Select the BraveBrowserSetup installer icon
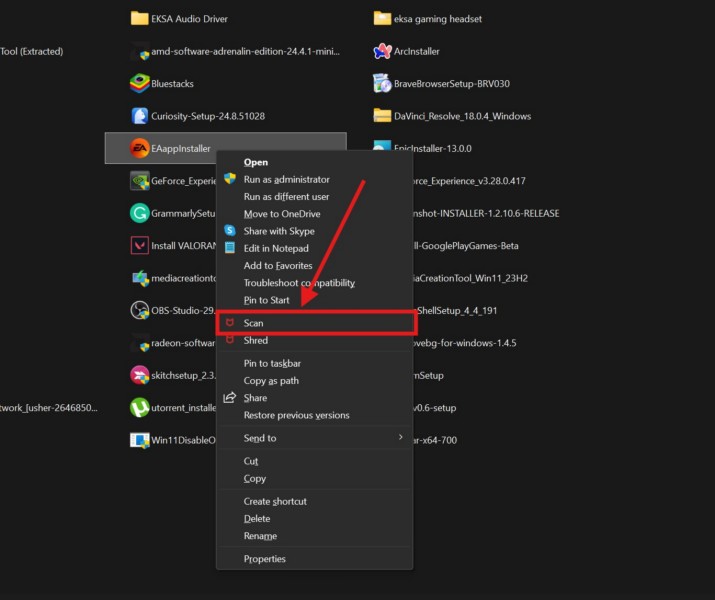This screenshot has height=600, width=715. (381, 83)
